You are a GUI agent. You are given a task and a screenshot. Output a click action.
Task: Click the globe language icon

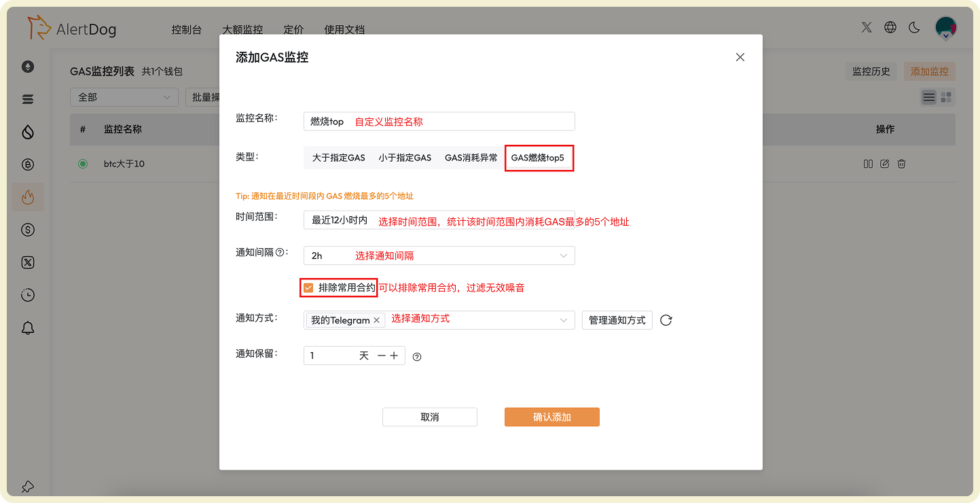[x=890, y=27]
